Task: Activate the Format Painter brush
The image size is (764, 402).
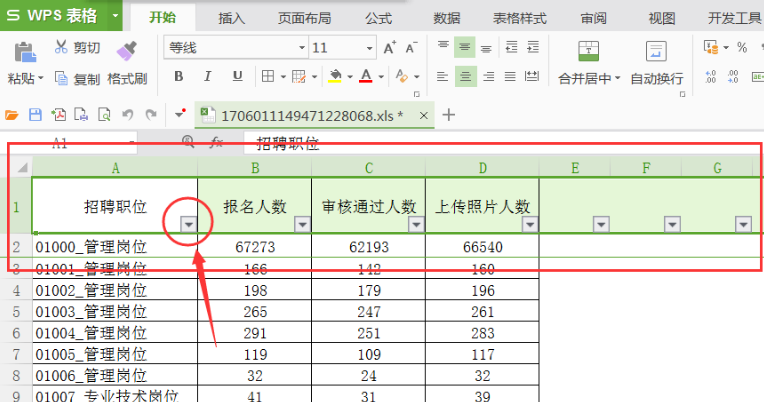Action: pyautogui.click(x=126, y=51)
